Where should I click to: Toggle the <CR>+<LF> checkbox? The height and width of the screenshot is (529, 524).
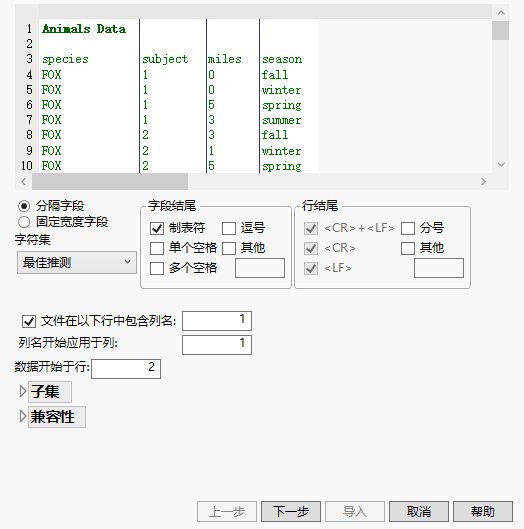[311, 228]
